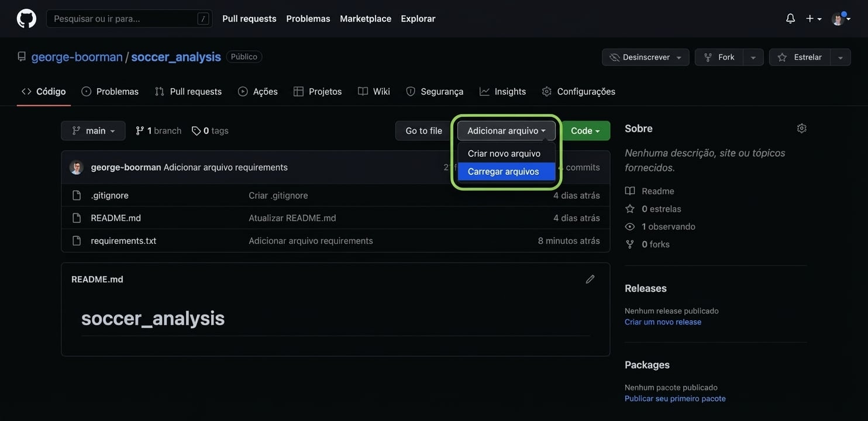Image resolution: width=868 pixels, height=421 pixels.
Task: Open the Fork options dropdown arrow
Action: click(x=753, y=57)
